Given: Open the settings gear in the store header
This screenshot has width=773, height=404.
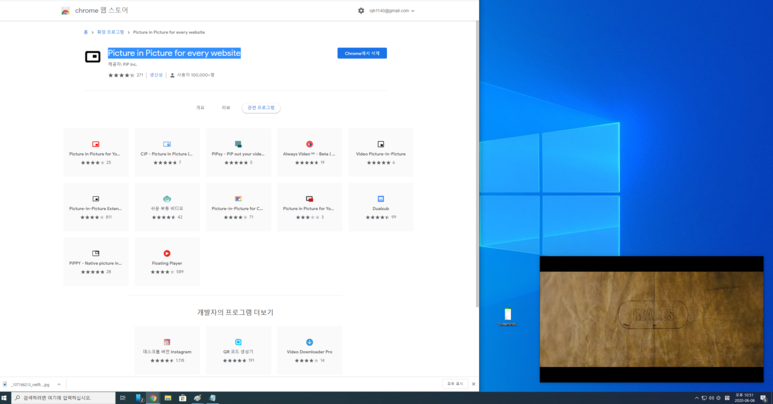Looking at the screenshot, I should (361, 10).
